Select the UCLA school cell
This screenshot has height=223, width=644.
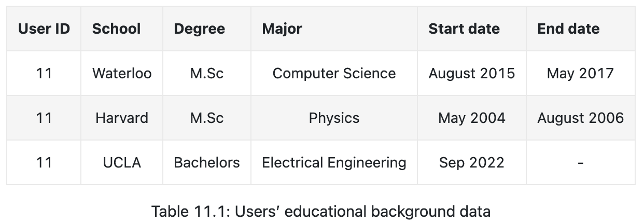[122, 162]
